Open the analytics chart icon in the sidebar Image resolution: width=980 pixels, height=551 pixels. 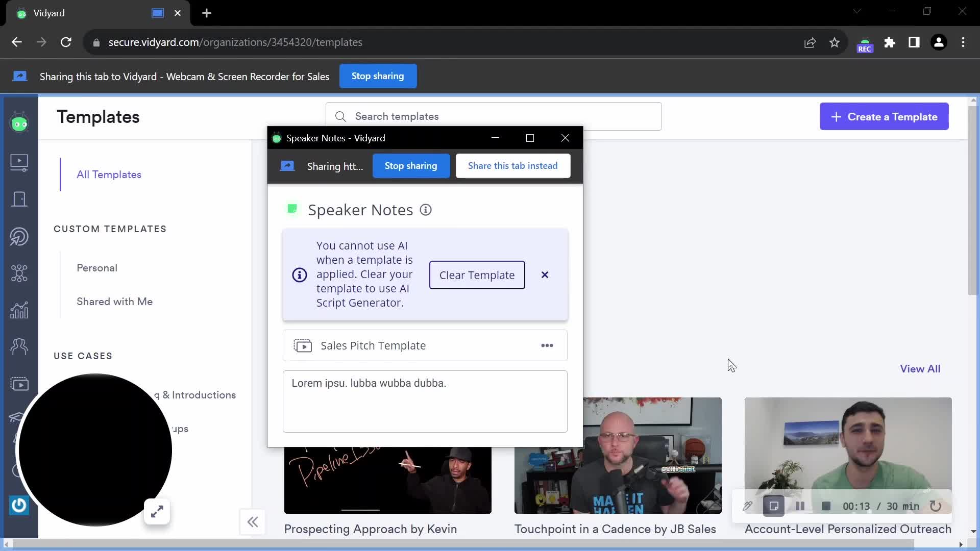click(x=19, y=310)
